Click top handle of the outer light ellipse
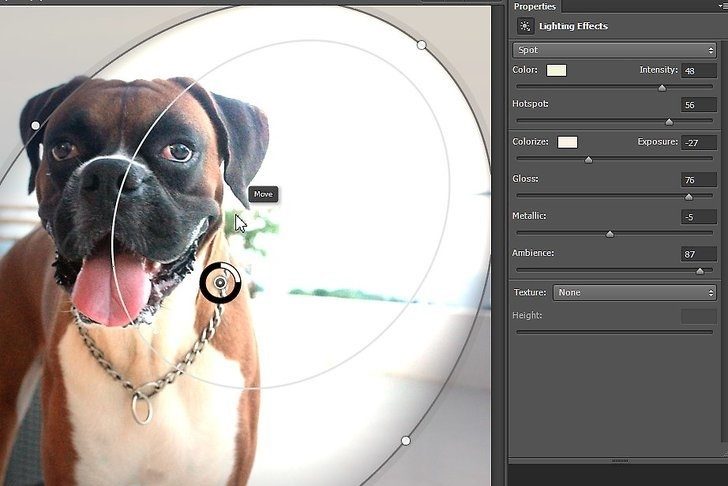 click(x=421, y=45)
